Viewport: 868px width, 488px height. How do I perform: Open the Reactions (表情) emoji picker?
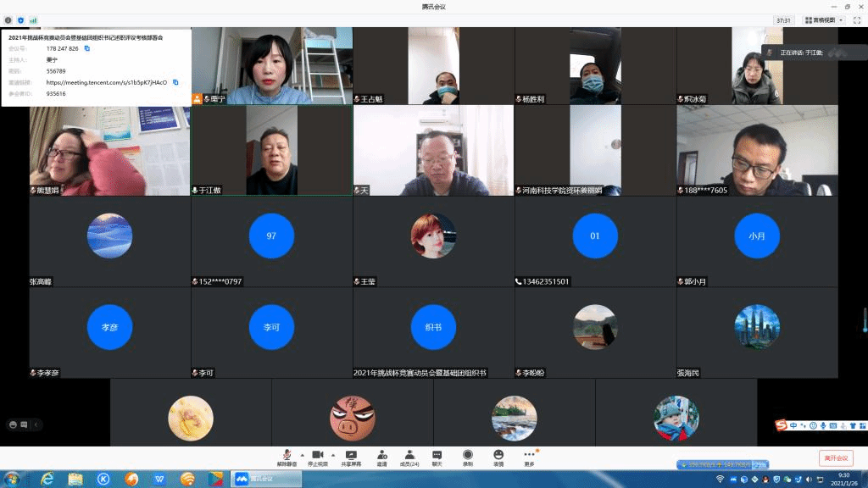(x=498, y=457)
